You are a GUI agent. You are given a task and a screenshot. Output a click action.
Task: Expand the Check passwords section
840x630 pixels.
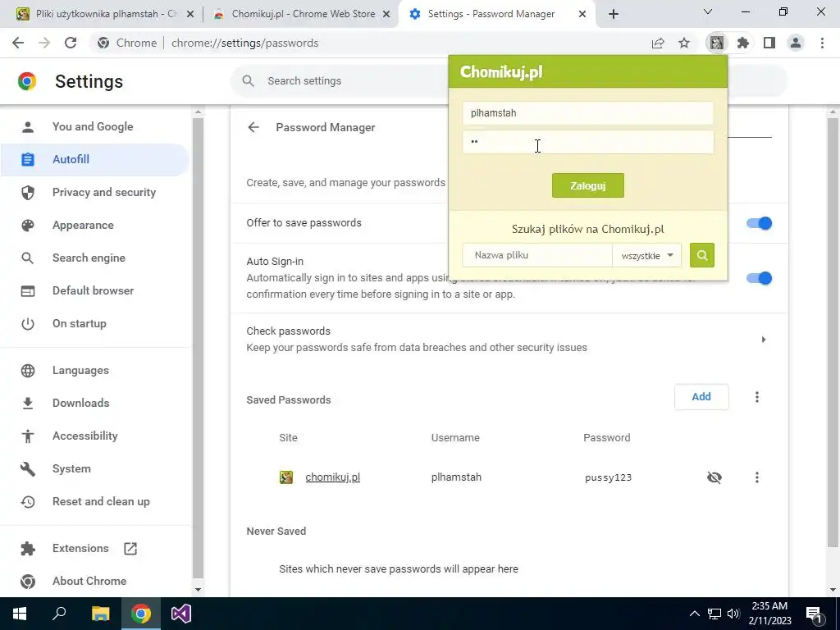pos(764,339)
